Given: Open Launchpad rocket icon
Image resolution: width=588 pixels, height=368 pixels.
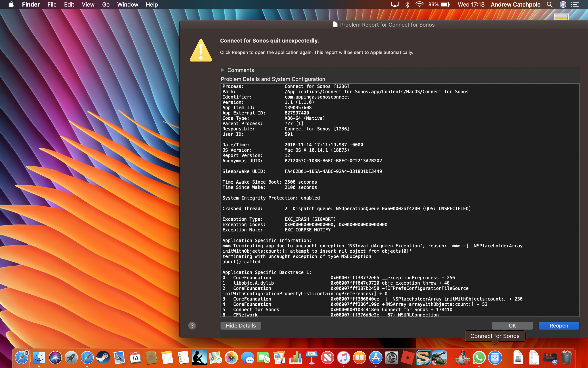Looking at the screenshot, I should click(71, 358).
